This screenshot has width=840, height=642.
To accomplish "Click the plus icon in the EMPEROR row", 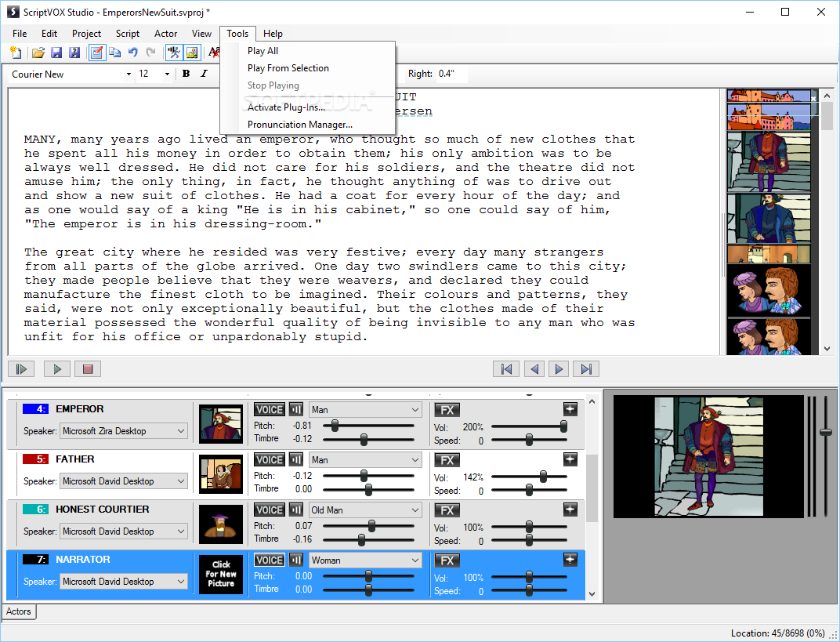I will click(570, 409).
